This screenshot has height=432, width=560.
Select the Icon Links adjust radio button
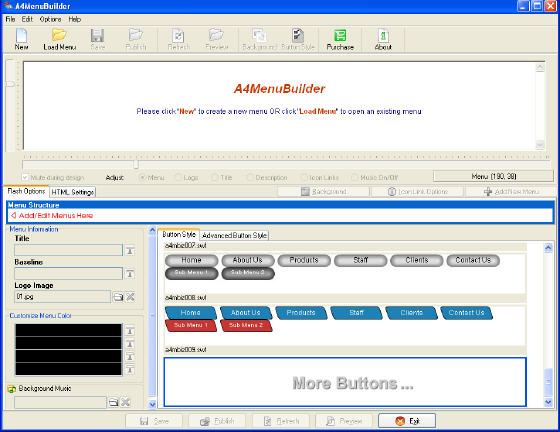(x=304, y=177)
